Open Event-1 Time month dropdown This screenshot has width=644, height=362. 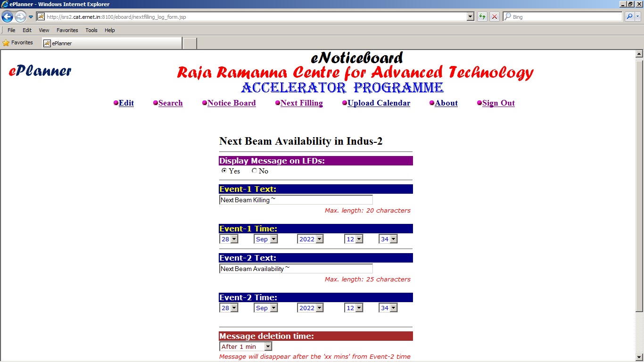(266, 239)
